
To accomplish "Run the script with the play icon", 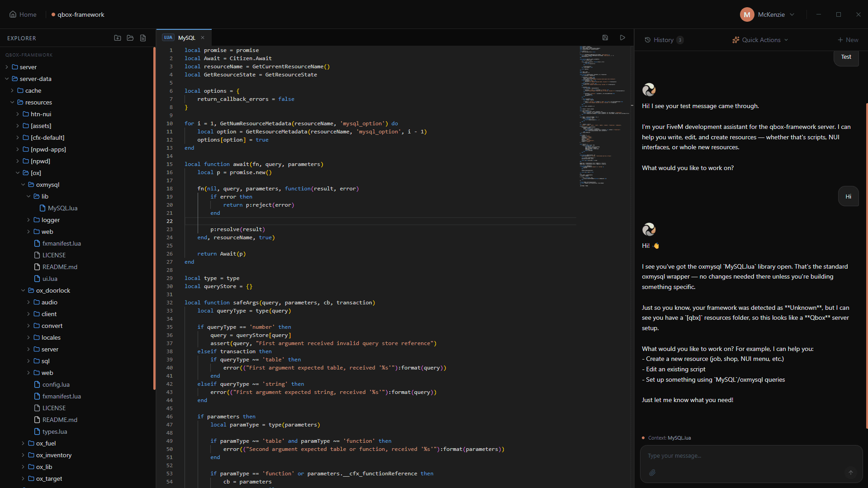I will (x=622, y=38).
